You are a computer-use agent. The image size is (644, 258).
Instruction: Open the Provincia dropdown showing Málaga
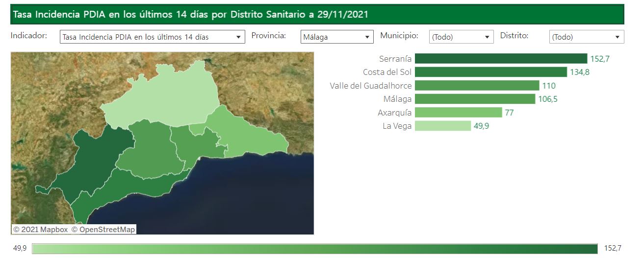pos(337,37)
